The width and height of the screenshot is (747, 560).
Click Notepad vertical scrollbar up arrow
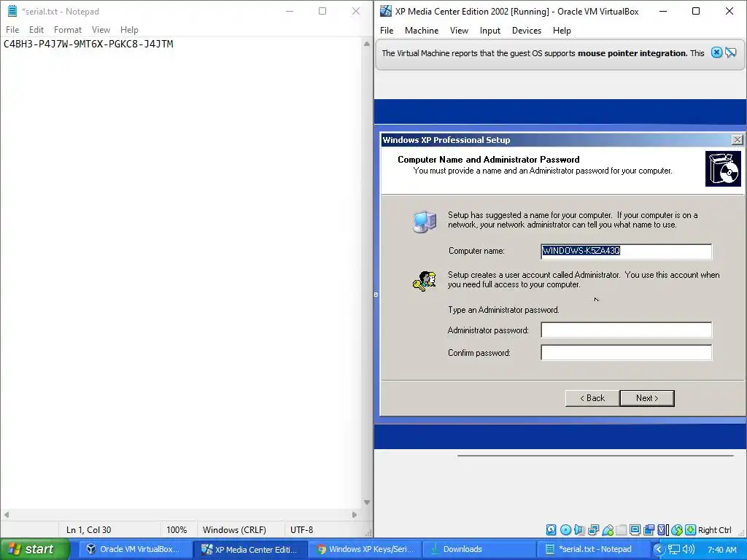click(366, 44)
